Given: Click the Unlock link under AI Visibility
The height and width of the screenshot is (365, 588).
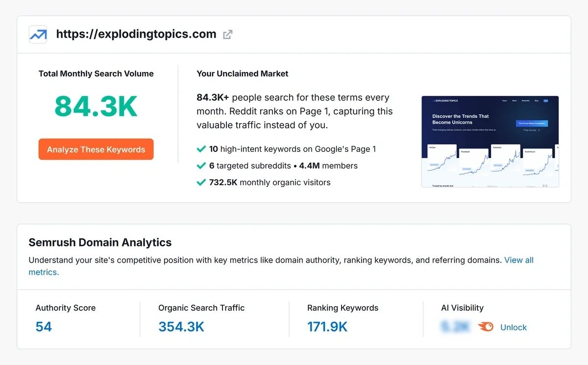Looking at the screenshot, I should point(513,327).
